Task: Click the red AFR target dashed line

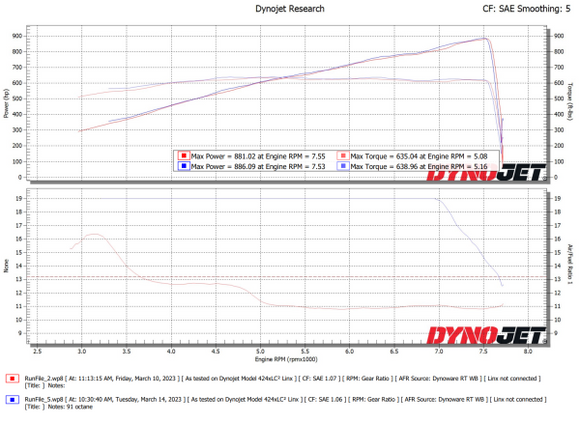Action: pos(288,277)
